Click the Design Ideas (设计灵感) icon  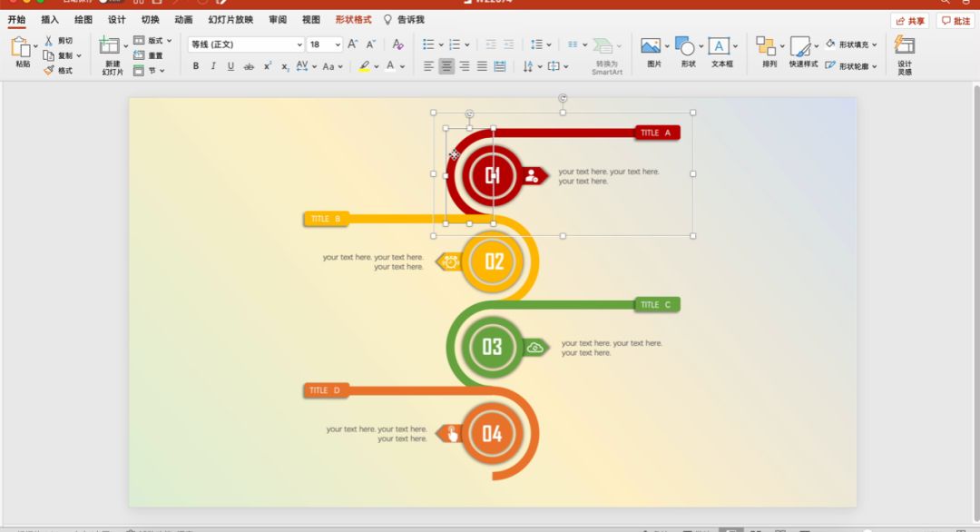pyautogui.click(x=905, y=45)
